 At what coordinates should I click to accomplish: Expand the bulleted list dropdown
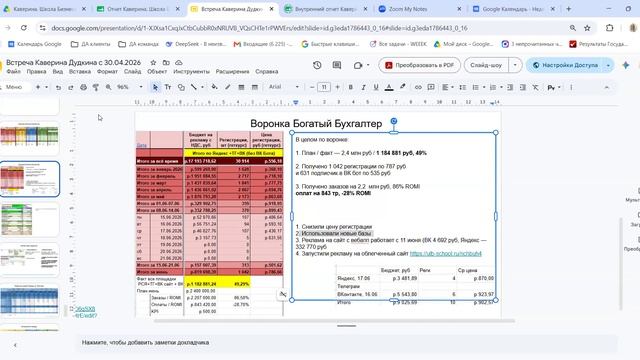(484, 87)
